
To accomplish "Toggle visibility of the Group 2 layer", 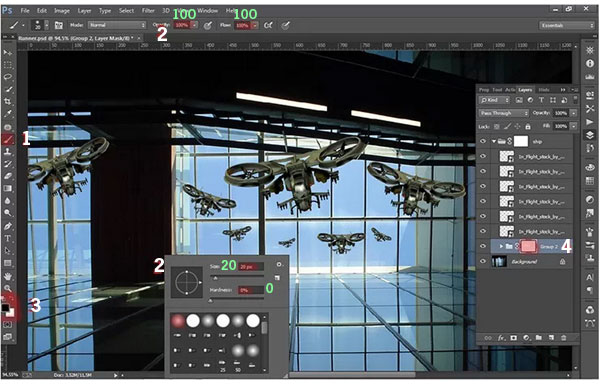I will (x=483, y=246).
